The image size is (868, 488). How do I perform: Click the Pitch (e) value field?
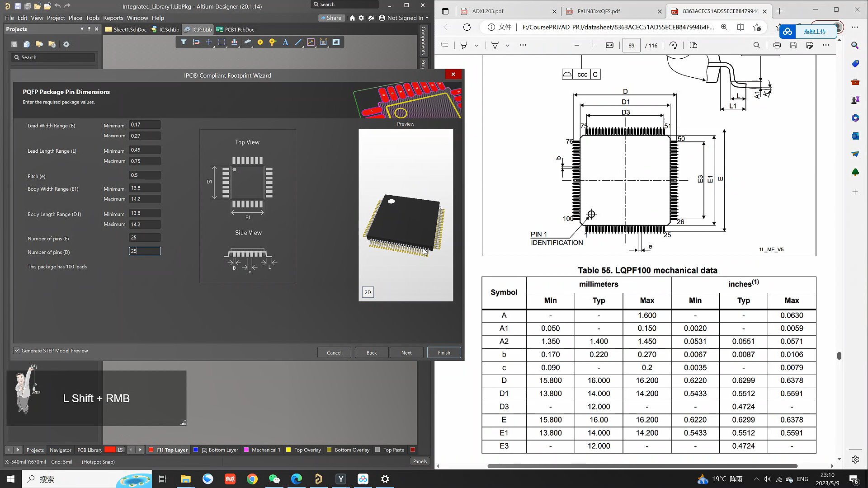pos(145,175)
